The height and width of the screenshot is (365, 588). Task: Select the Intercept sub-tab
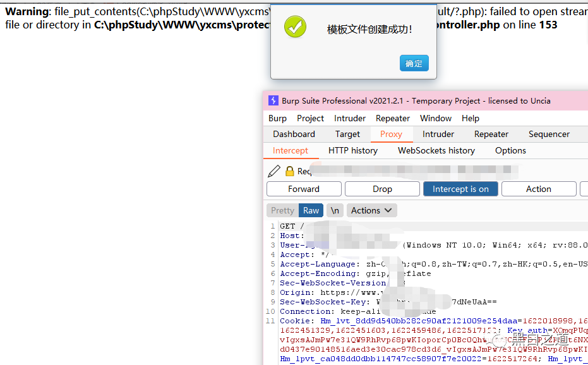[x=291, y=150]
